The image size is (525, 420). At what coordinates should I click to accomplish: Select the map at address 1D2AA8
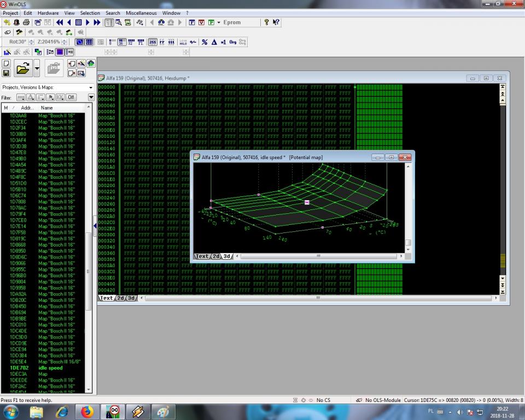(x=43, y=115)
